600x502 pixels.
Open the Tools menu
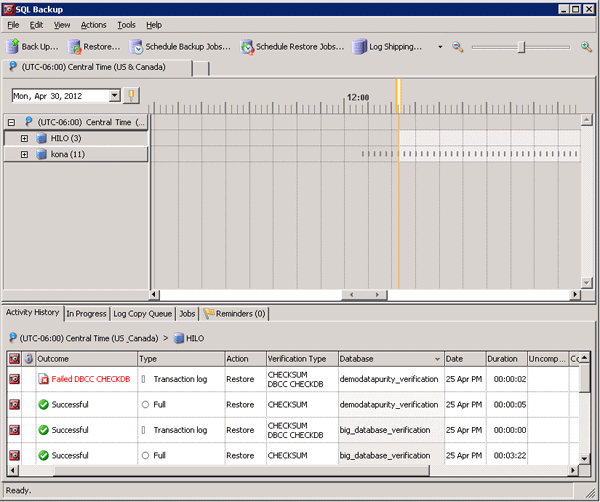[x=126, y=24]
